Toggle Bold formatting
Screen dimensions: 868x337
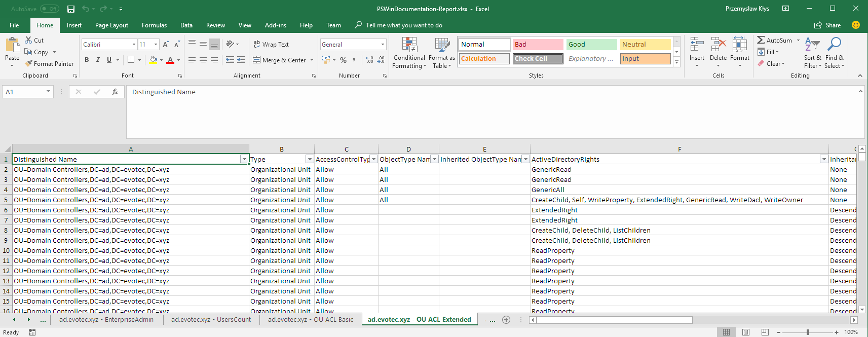87,60
